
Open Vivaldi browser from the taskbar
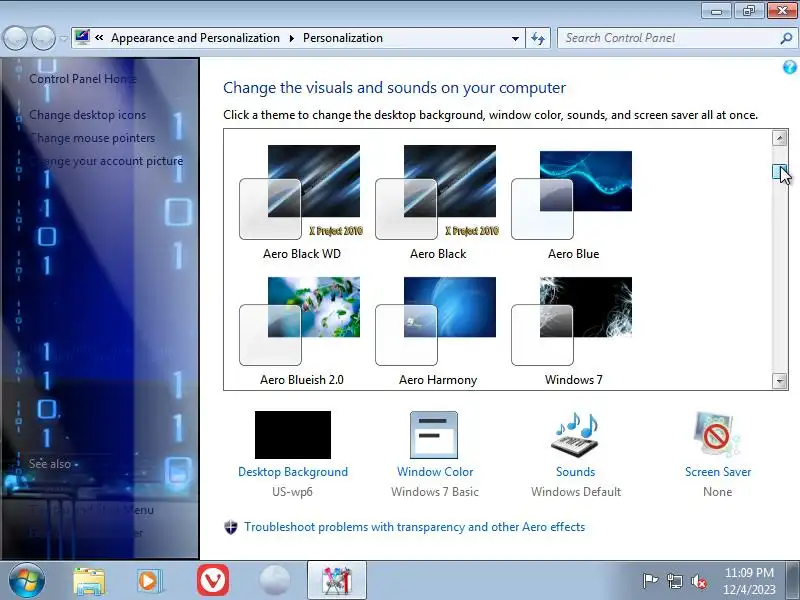click(213, 581)
